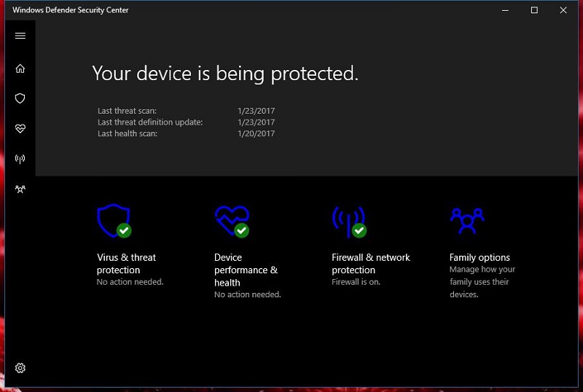Click the large family options people icon
The height and width of the screenshot is (392, 583).
click(x=467, y=219)
